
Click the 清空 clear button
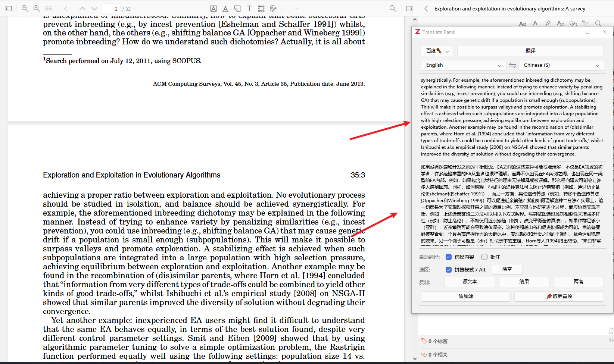(507, 269)
